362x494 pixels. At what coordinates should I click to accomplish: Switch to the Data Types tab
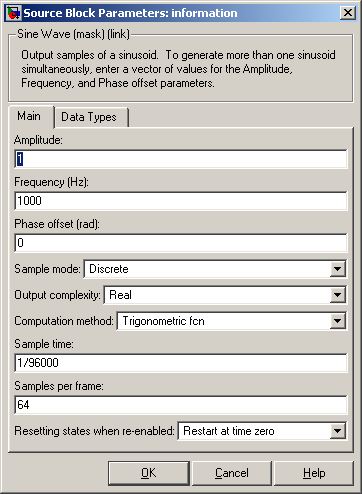pyautogui.click(x=89, y=117)
